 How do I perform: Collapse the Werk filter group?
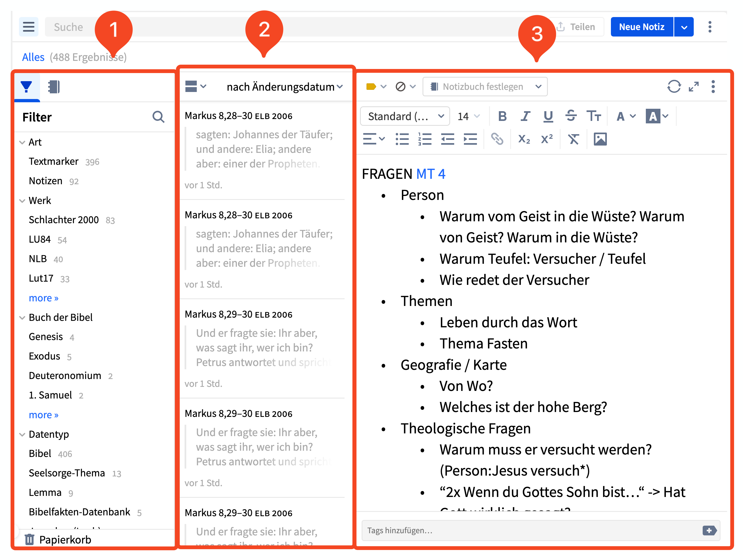22,201
